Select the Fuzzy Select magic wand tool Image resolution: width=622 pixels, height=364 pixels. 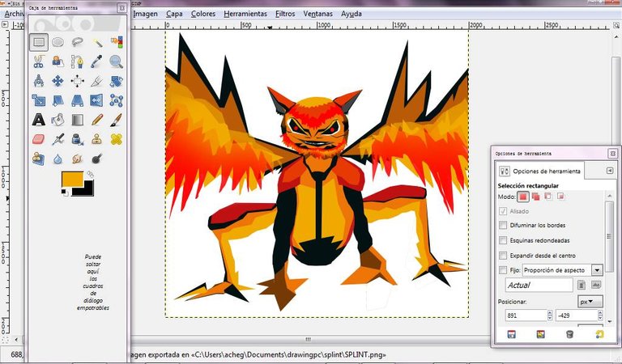(97, 42)
